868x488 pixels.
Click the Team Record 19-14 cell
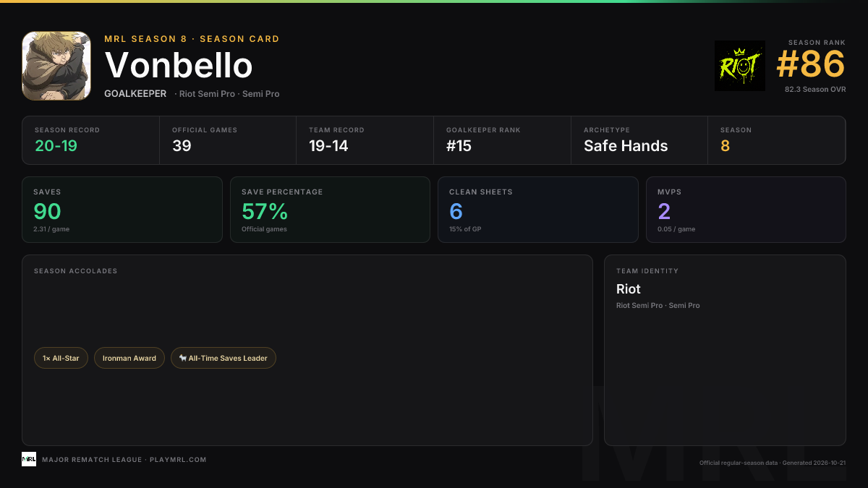click(x=365, y=140)
